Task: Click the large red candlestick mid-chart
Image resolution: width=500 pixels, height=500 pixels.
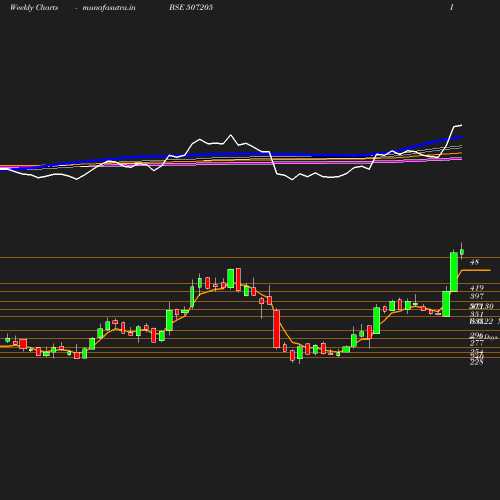Action: pyautogui.click(x=277, y=329)
